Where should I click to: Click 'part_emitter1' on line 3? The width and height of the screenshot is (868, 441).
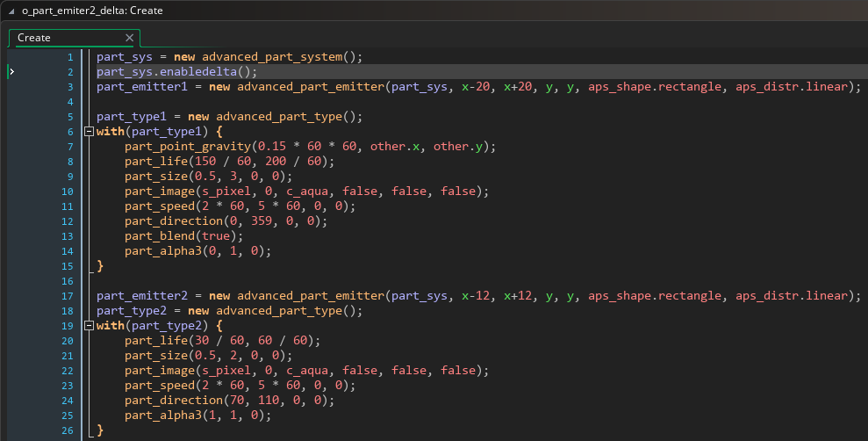click(x=141, y=87)
